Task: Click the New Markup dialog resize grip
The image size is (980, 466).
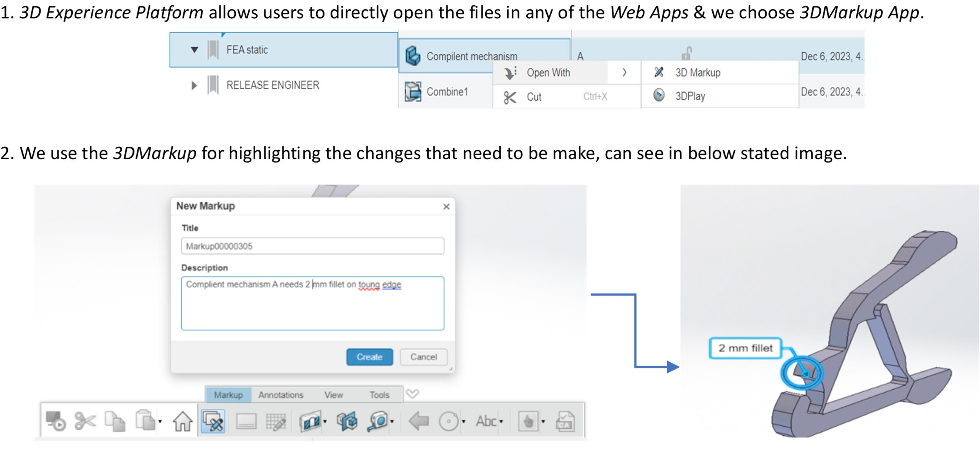Action: tap(451, 369)
